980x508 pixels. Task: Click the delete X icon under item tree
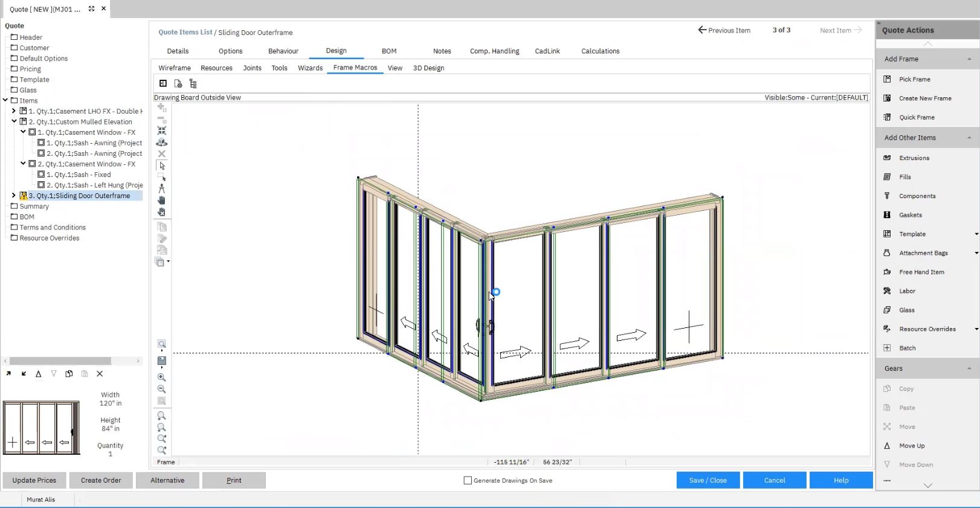[100, 373]
